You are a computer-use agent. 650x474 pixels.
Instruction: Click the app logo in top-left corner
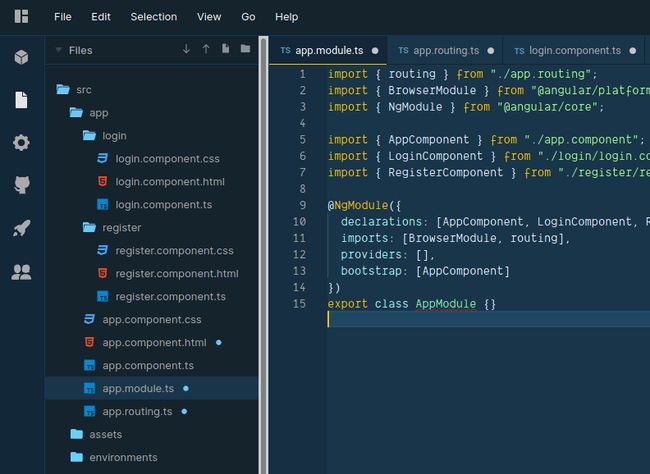[21, 16]
